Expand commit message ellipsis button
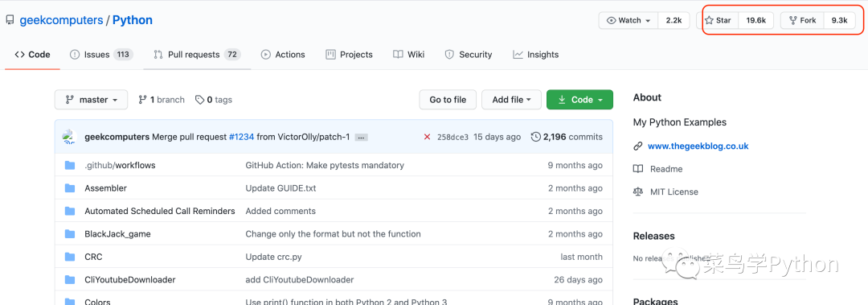868x305 pixels. point(362,137)
